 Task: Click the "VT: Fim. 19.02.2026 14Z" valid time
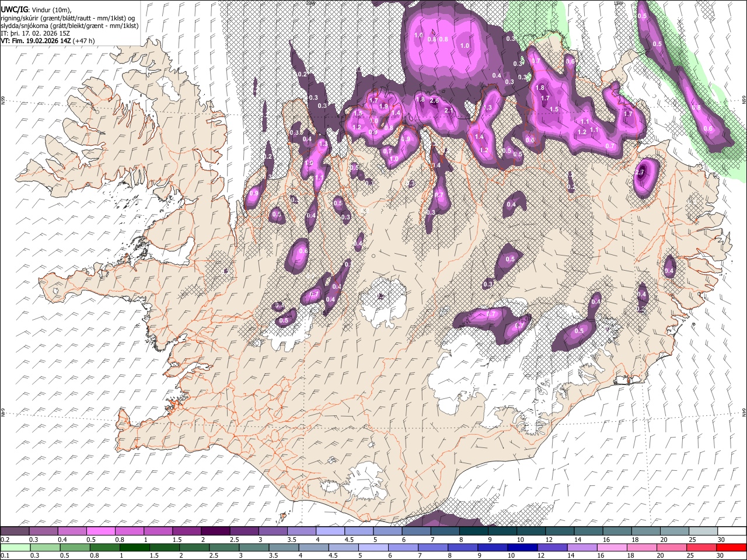36,41
